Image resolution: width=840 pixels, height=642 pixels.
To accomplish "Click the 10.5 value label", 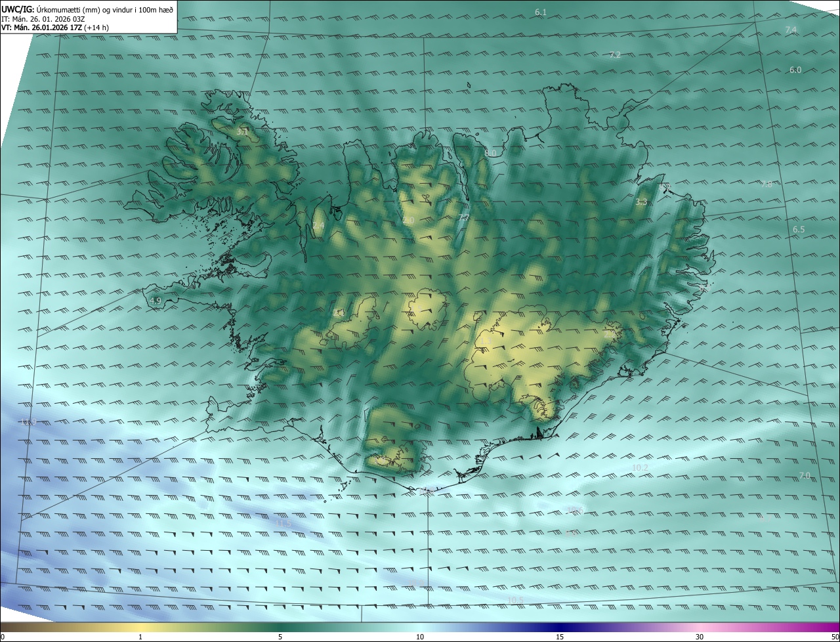I will (516, 600).
